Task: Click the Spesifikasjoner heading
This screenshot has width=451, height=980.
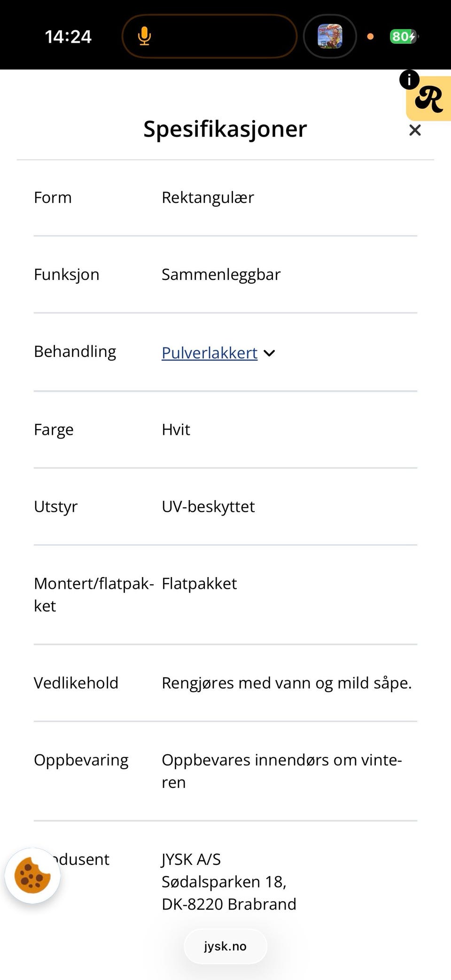Action: (225, 129)
